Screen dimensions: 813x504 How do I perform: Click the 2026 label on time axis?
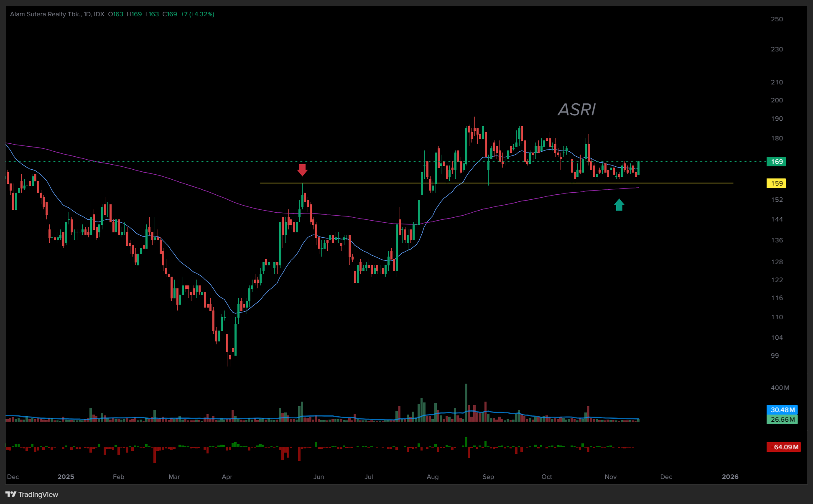(x=730, y=477)
